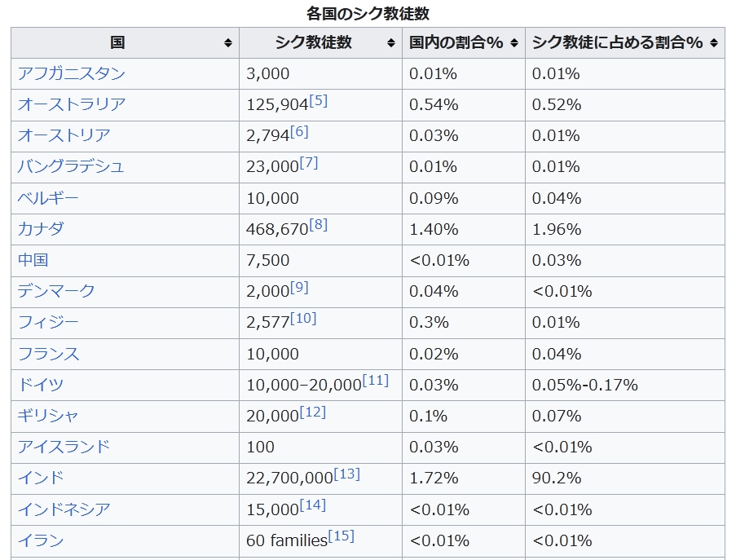Open citation [13] next to 22,700,000

point(347,474)
